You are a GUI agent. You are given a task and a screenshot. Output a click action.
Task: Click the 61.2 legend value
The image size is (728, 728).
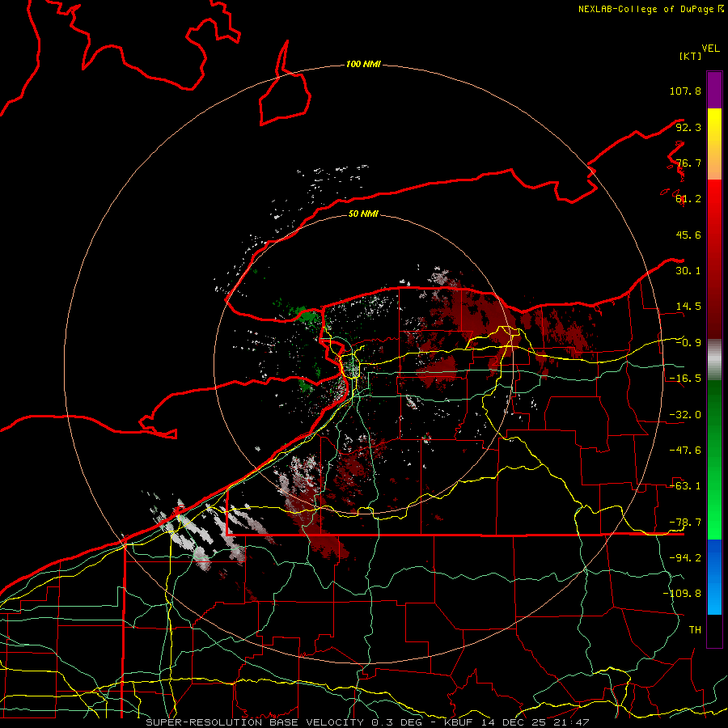pyautogui.click(x=688, y=199)
